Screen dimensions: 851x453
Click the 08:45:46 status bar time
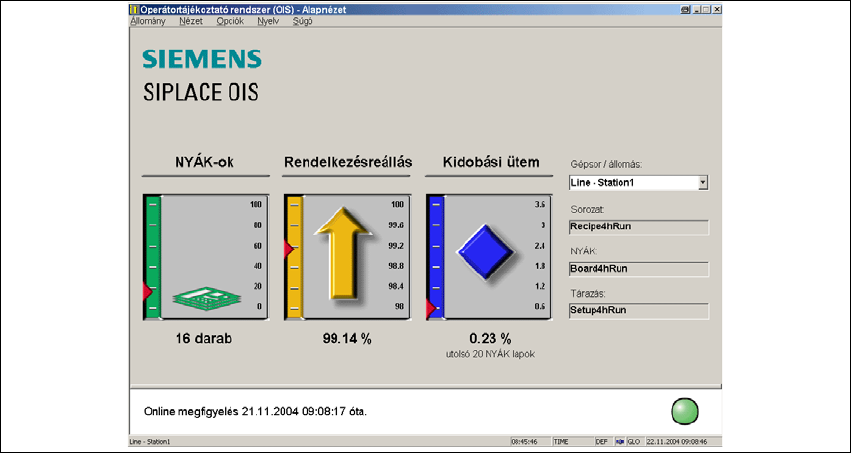(x=530, y=442)
